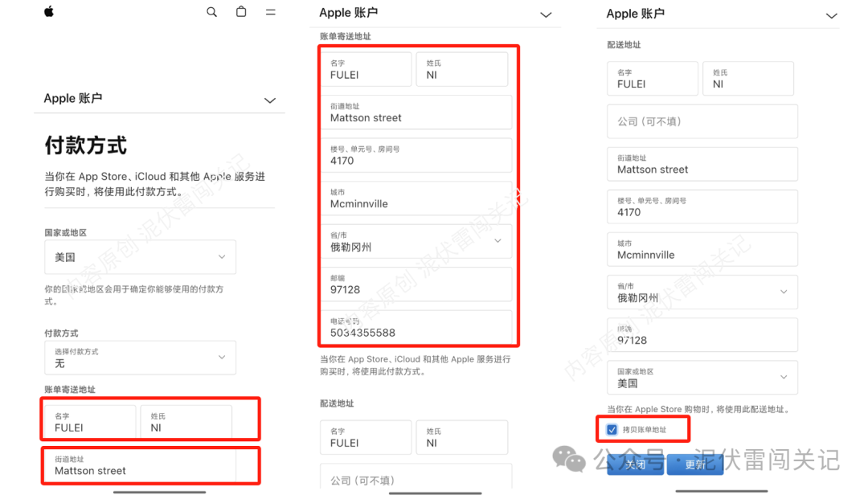Open the shopping bag icon
Image resolution: width=868 pixels, height=495 pixels.
(x=241, y=11)
